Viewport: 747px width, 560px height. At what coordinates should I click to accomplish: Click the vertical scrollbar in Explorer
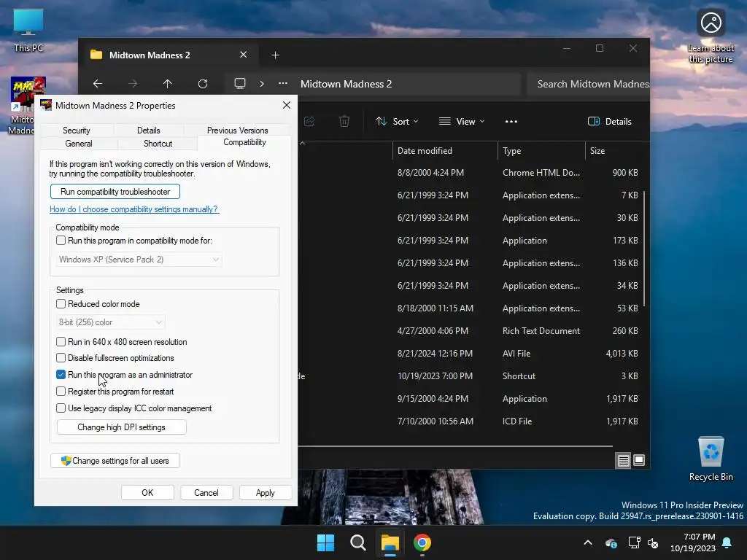644,249
